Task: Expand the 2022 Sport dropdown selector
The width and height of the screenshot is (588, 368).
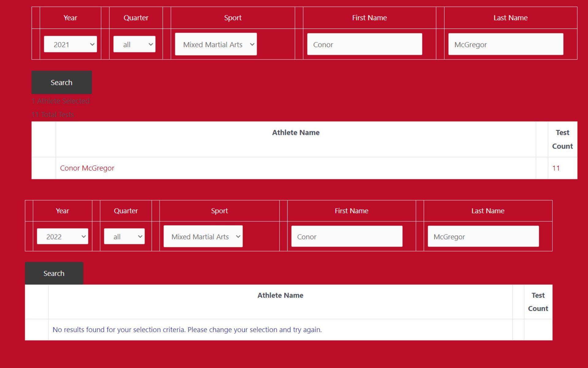Action: tap(203, 236)
